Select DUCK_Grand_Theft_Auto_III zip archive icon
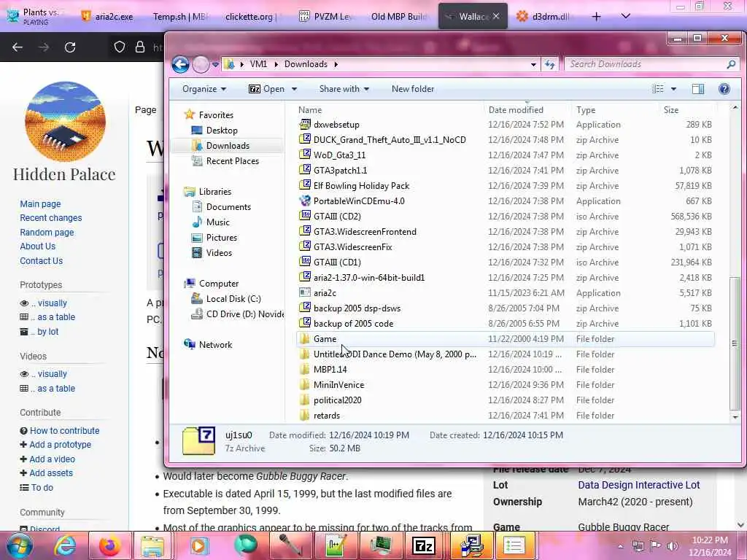 (305, 140)
